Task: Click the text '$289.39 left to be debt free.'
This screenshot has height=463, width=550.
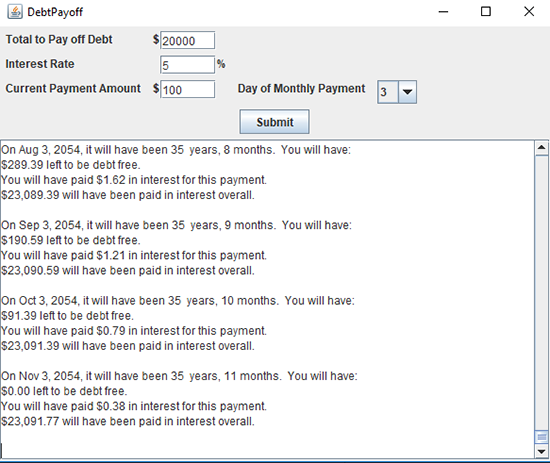Action: (x=71, y=165)
